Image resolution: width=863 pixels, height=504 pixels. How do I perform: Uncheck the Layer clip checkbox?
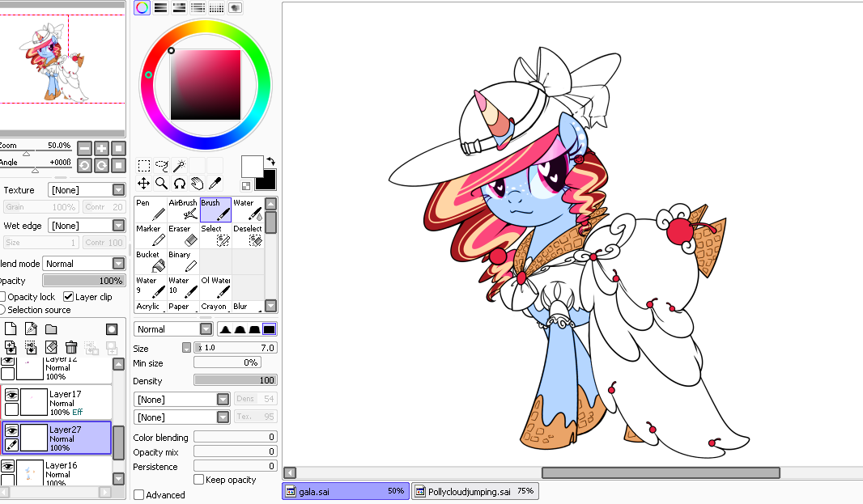click(x=68, y=297)
